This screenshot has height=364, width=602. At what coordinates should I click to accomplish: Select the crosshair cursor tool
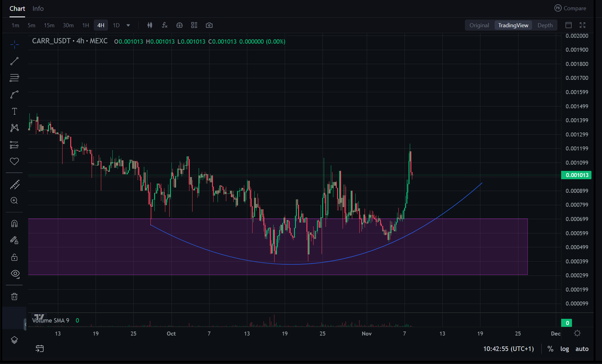14,45
